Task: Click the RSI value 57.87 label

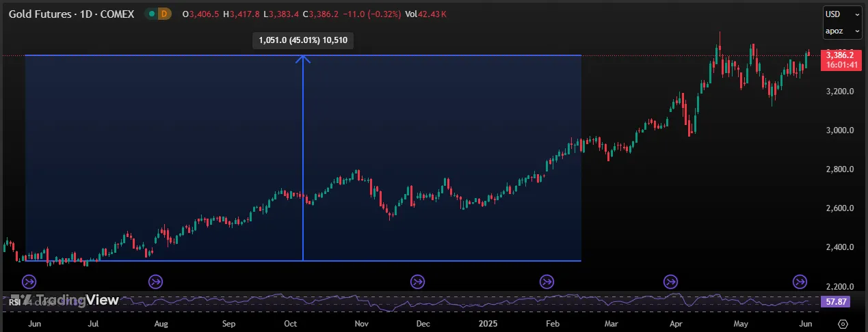Action: pos(834,301)
